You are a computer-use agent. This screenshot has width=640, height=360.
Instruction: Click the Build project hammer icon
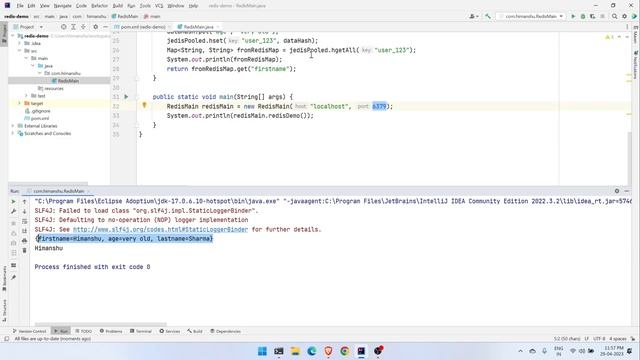(x=488, y=16)
